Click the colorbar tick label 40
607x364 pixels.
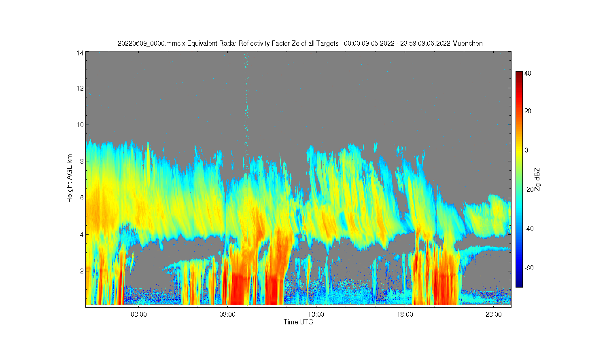[528, 74]
